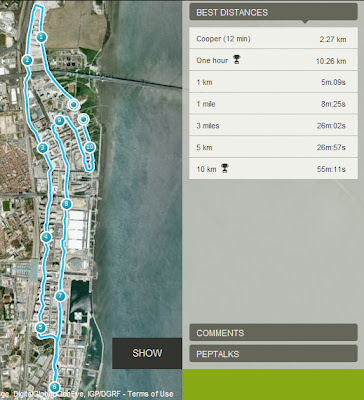Click the trophy icon beside One hour
The image size is (364, 400).
tap(237, 60)
